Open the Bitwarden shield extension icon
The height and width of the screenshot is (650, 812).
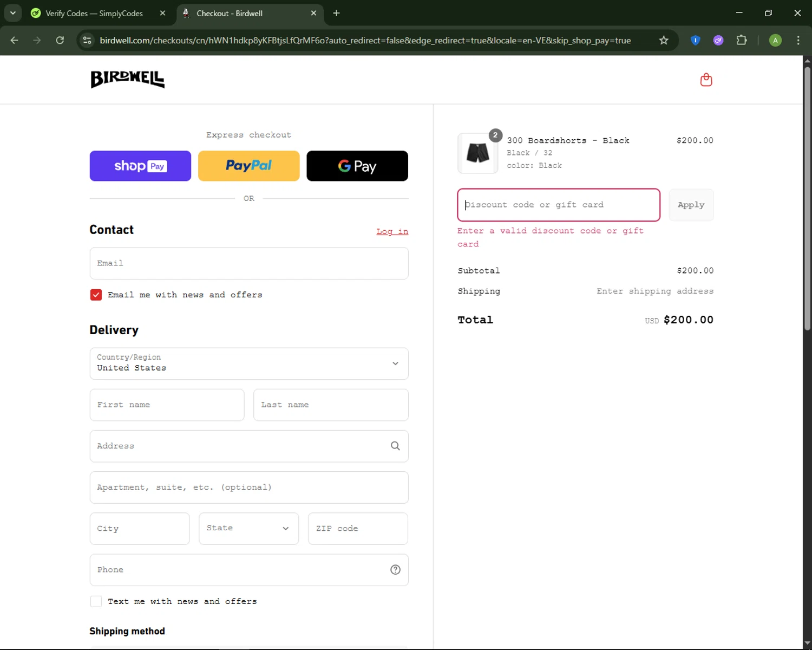click(x=696, y=40)
